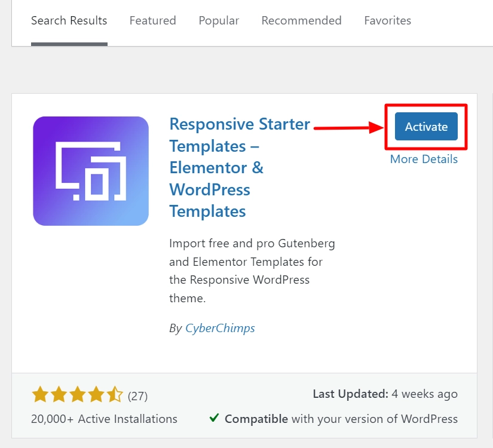
Task: Click the (27) ratings count
Action: click(137, 395)
